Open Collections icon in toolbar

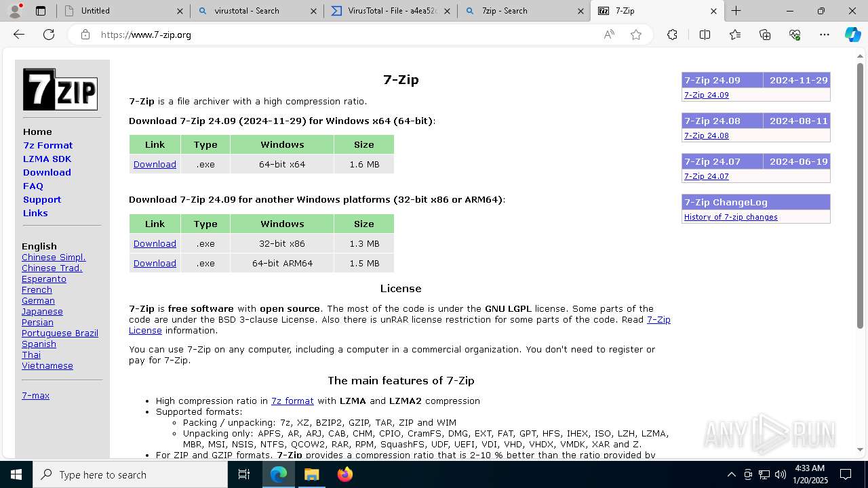(765, 35)
